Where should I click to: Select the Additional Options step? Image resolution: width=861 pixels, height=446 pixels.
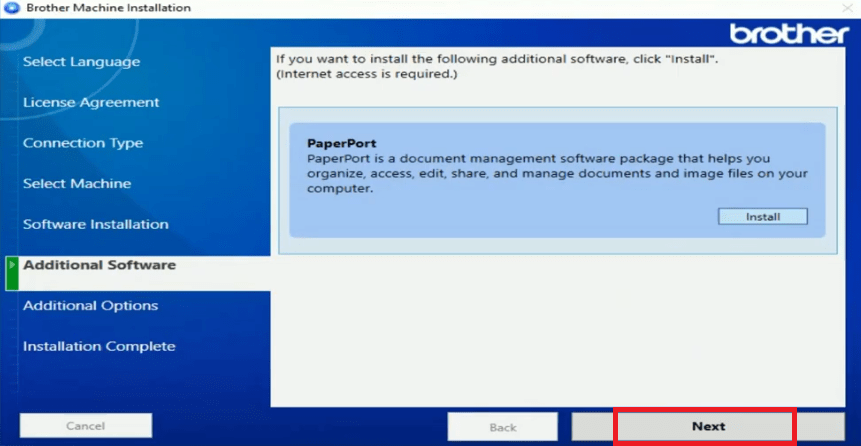point(91,306)
